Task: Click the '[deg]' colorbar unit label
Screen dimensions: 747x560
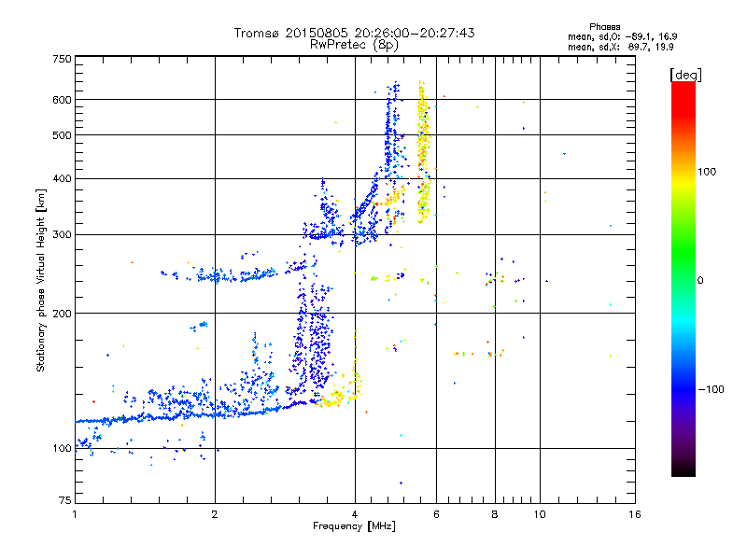Action: [685, 75]
